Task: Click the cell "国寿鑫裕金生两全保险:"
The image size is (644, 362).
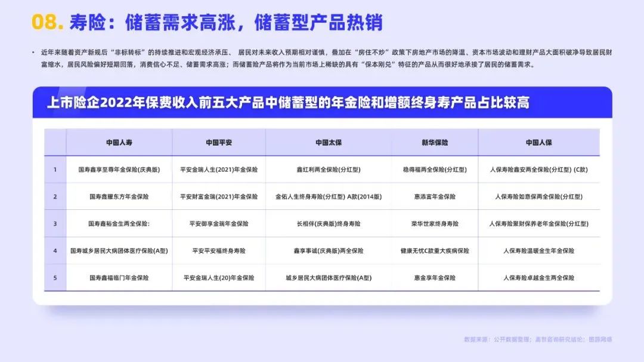Action: click(119, 224)
